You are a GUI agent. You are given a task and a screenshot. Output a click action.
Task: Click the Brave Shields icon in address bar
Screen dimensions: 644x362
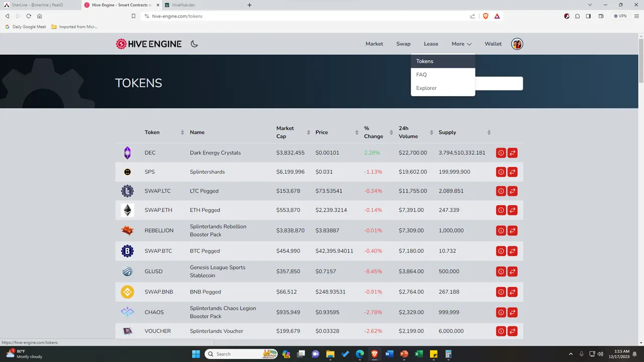coord(486,16)
